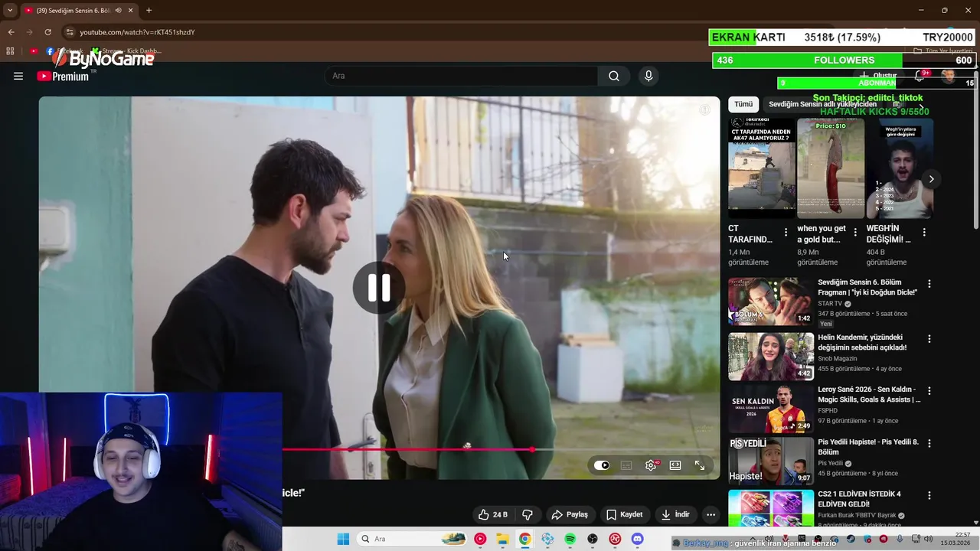The height and width of the screenshot is (551, 980).
Task: Click the Steam icon in system tray
Action: 851,540
